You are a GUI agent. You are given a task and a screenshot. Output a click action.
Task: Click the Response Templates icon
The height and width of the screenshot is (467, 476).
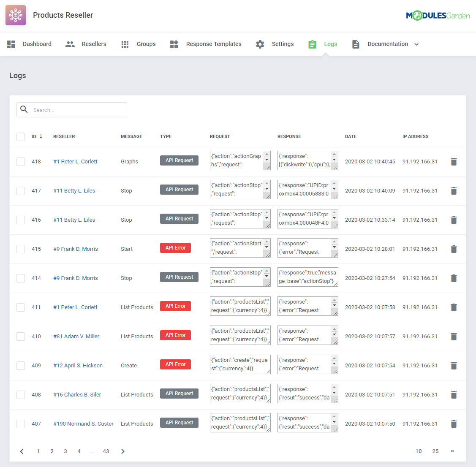coord(174,44)
